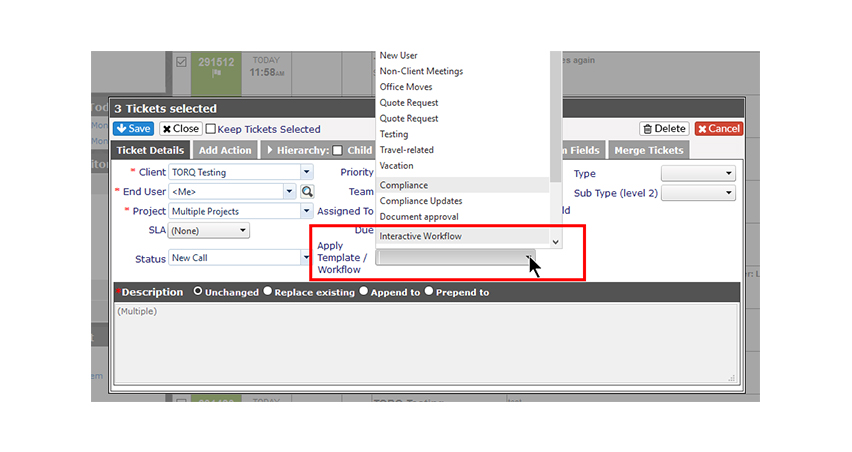
Task: Click the description box resize grip
Action: click(731, 378)
